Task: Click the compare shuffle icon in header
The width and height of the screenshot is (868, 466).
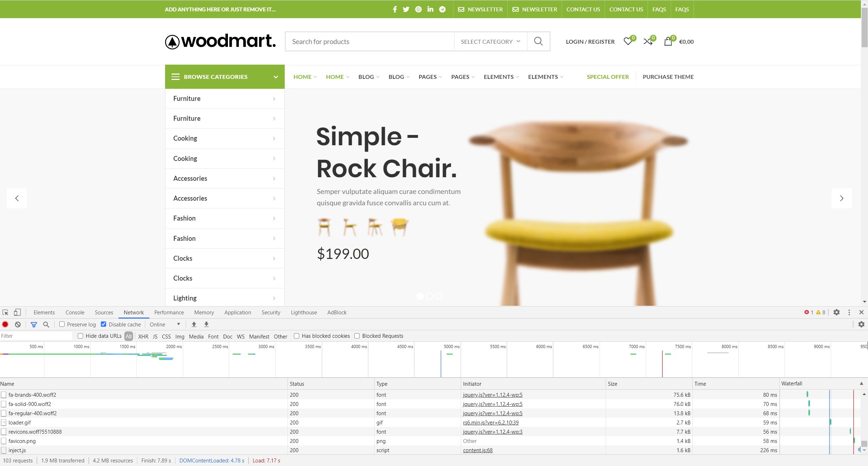Action: tap(648, 42)
